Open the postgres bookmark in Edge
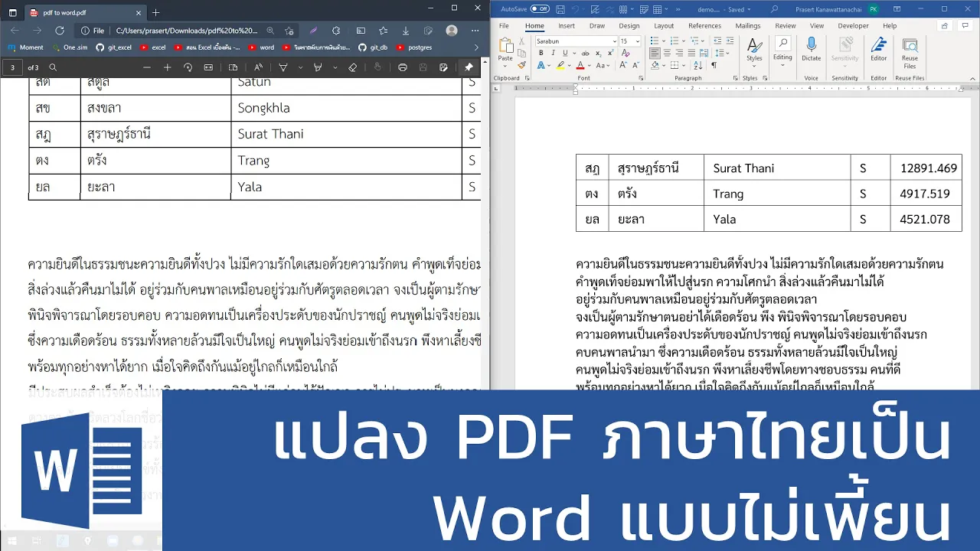This screenshot has width=980, height=551. coord(413,47)
